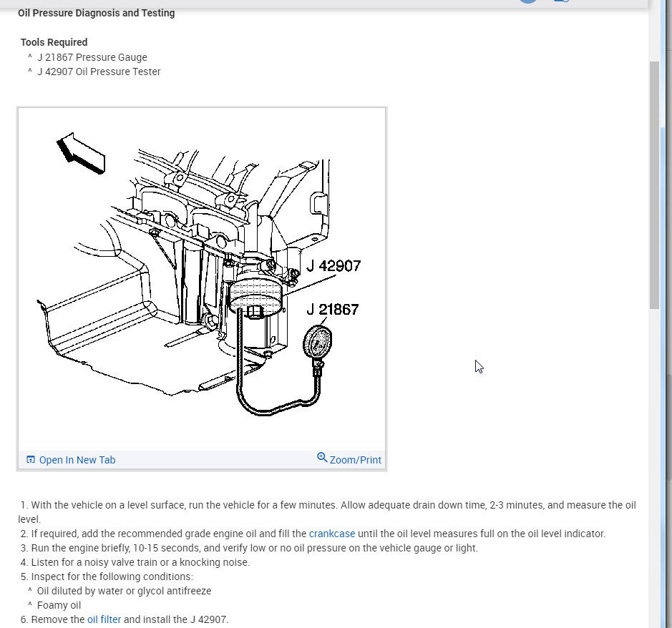Screen dimensions: 672x628
Task: Click step 1 "With the vehicle on a level surface"
Action: point(328,512)
